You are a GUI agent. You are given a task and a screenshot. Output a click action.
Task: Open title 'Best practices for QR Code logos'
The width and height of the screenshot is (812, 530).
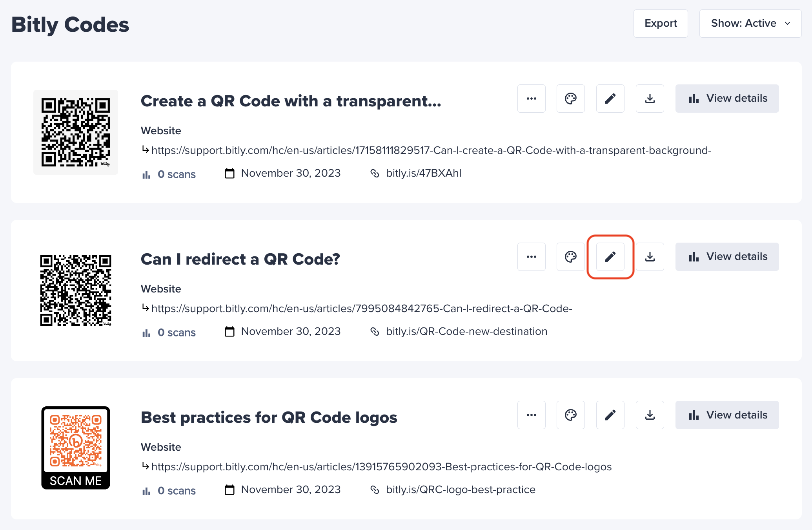click(x=269, y=418)
